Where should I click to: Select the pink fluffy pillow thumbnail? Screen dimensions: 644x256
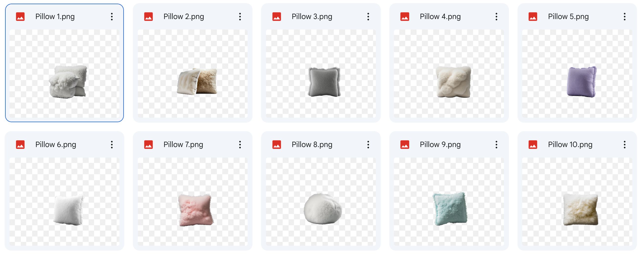pos(193,202)
